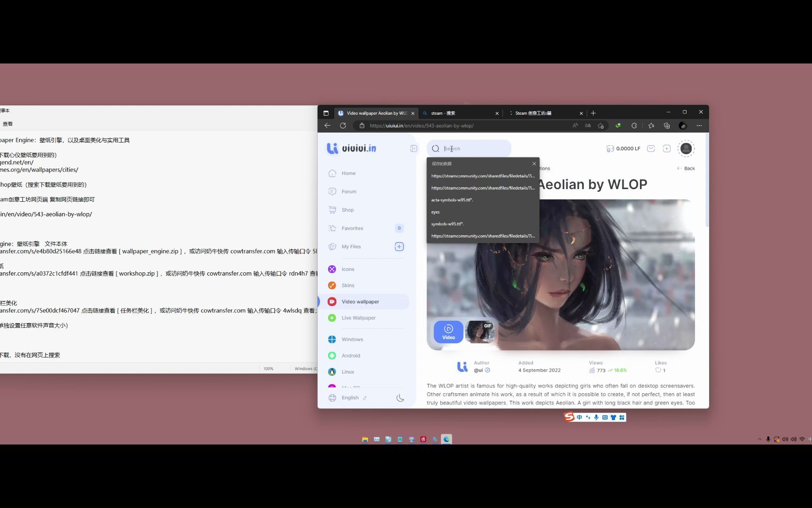Click the Edge browser taskbar icon
The width and height of the screenshot is (812, 508).
pyautogui.click(x=446, y=439)
